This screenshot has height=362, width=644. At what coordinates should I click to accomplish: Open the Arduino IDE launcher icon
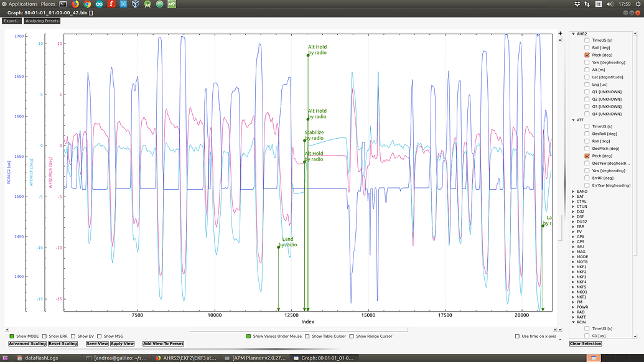pos(99,4)
